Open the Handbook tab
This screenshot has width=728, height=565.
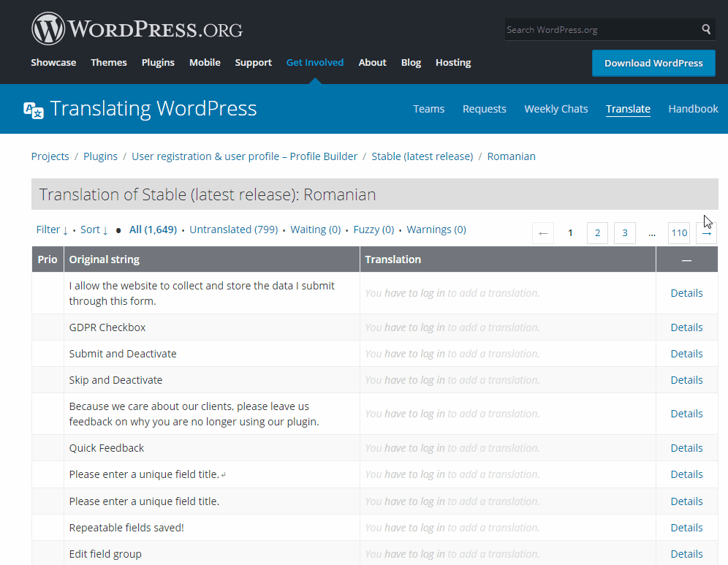(693, 109)
